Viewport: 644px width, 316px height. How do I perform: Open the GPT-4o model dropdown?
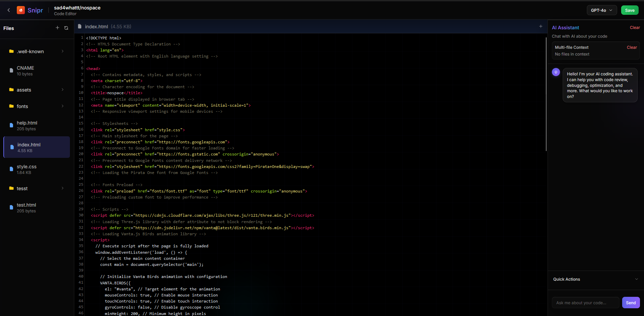[x=602, y=10]
